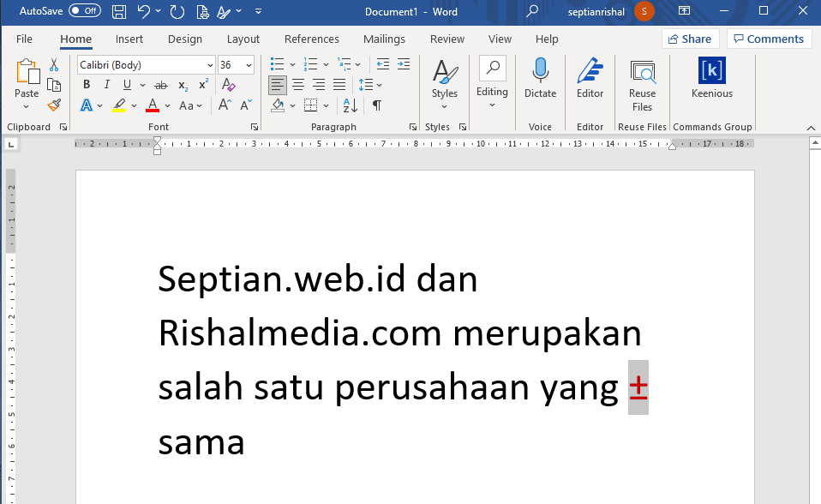The height and width of the screenshot is (504, 821).
Task: Apply superscript formatting
Action: 204,85
